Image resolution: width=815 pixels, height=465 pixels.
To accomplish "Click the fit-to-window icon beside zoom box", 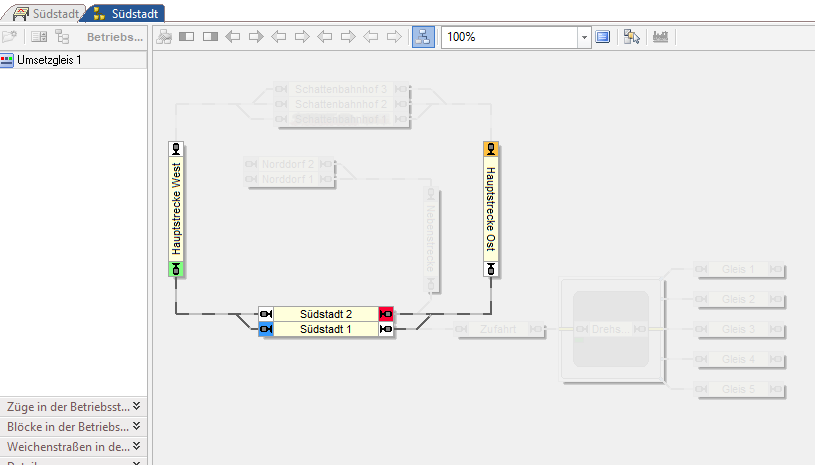I will click(603, 37).
